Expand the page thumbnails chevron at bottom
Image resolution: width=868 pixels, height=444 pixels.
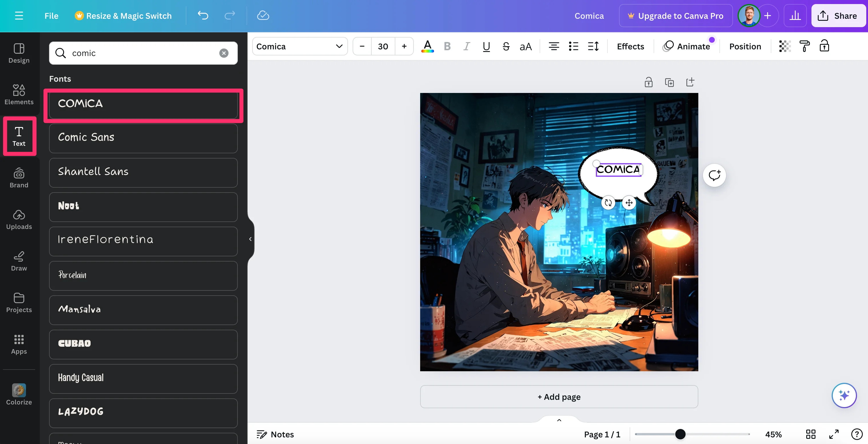[559, 420]
